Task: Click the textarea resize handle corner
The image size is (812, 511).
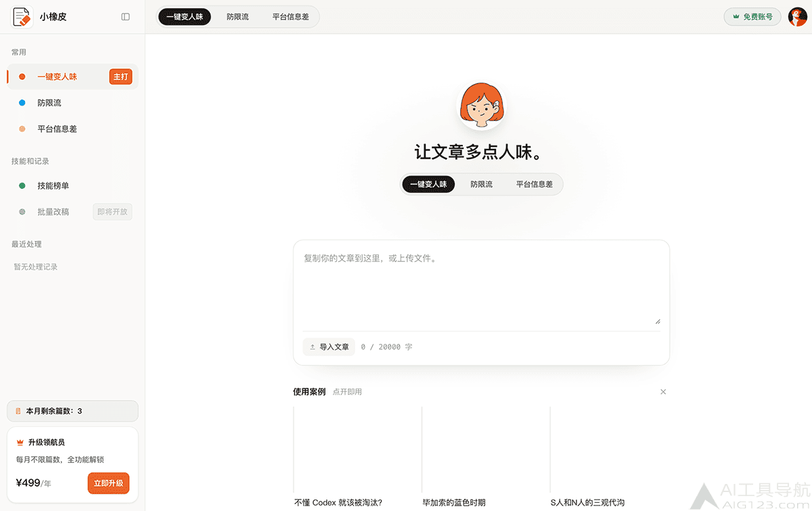Action: [658, 321]
